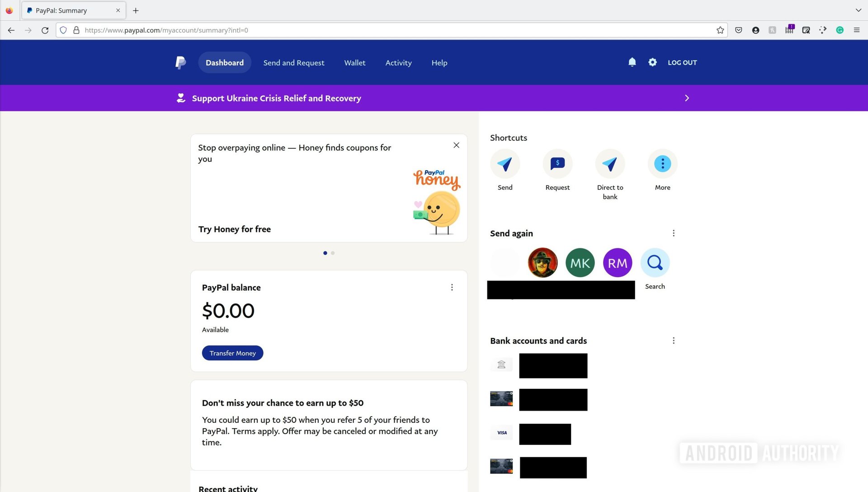Click the Try Honey for free link

pos(234,228)
